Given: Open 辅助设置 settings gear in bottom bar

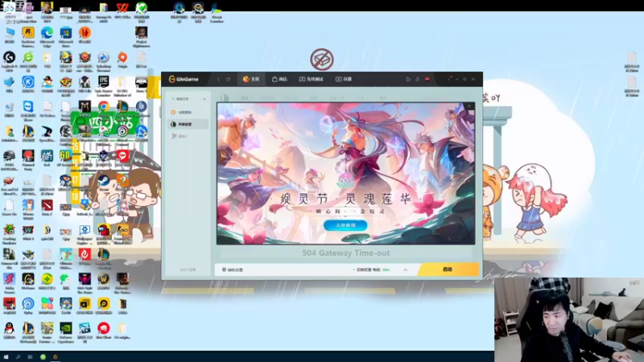Looking at the screenshot, I should click(x=233, y=269).
